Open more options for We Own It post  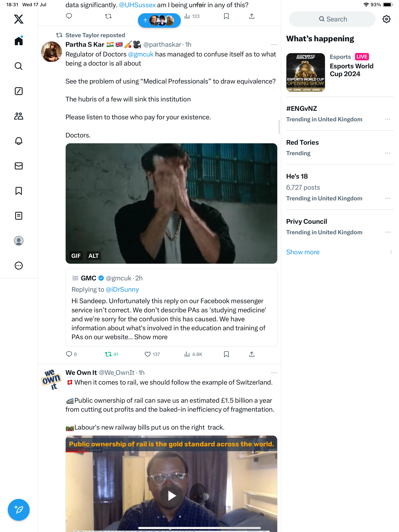pos(274,373)
